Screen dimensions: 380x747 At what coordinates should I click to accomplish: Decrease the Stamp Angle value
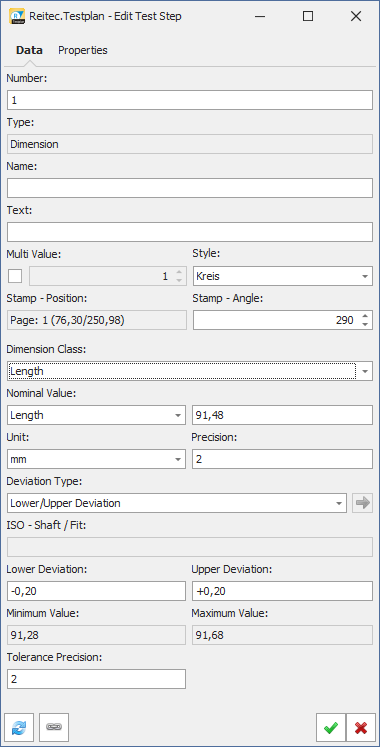pyautogui.click(x=365, y=324)
